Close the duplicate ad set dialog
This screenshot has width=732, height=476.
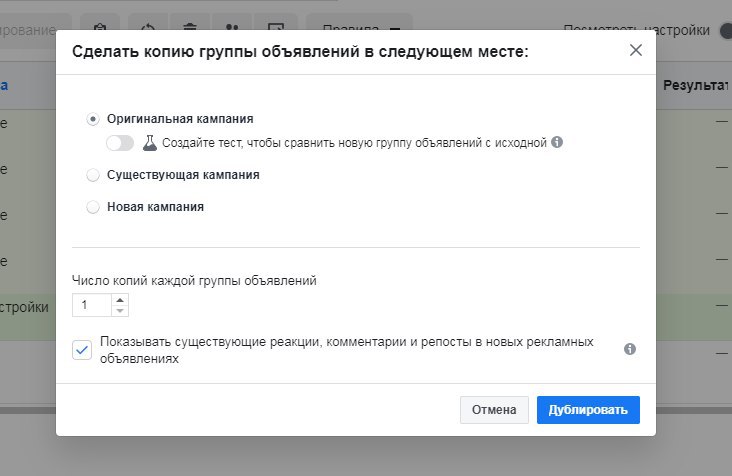click(x=636, y=50)
